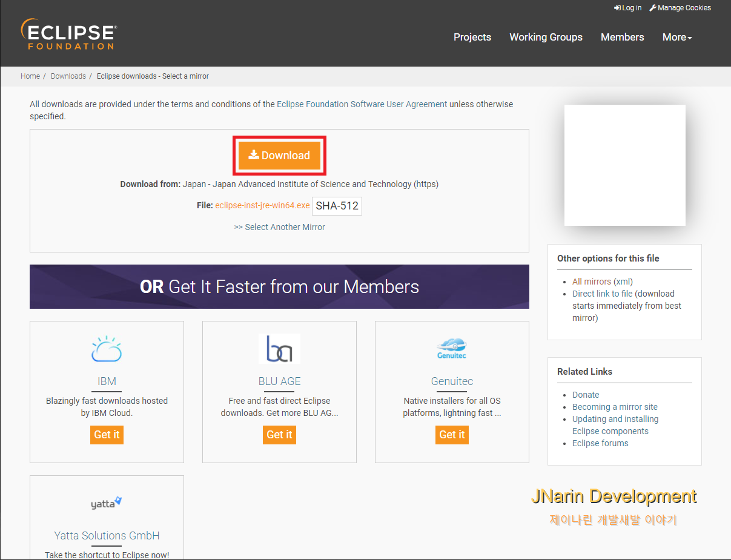Click Take the shortcut to Eclipse text
731x560 pixels.
coord(107,555)
